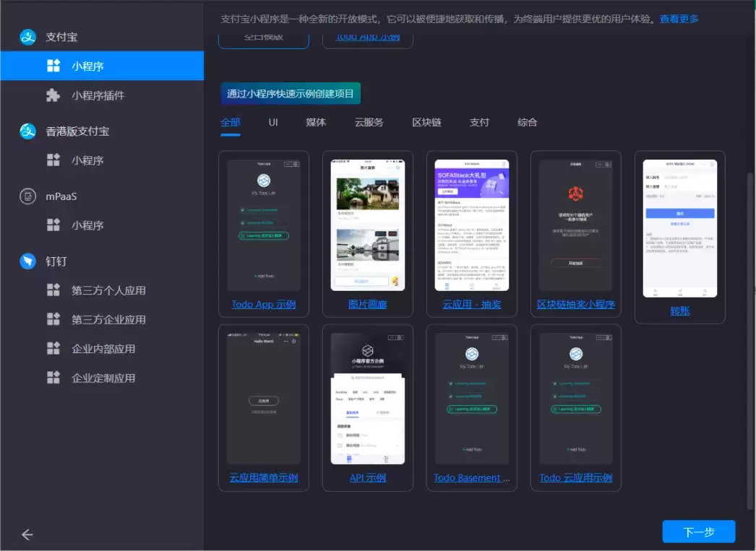Open the 查看更多 link

[x=679, y=19]
